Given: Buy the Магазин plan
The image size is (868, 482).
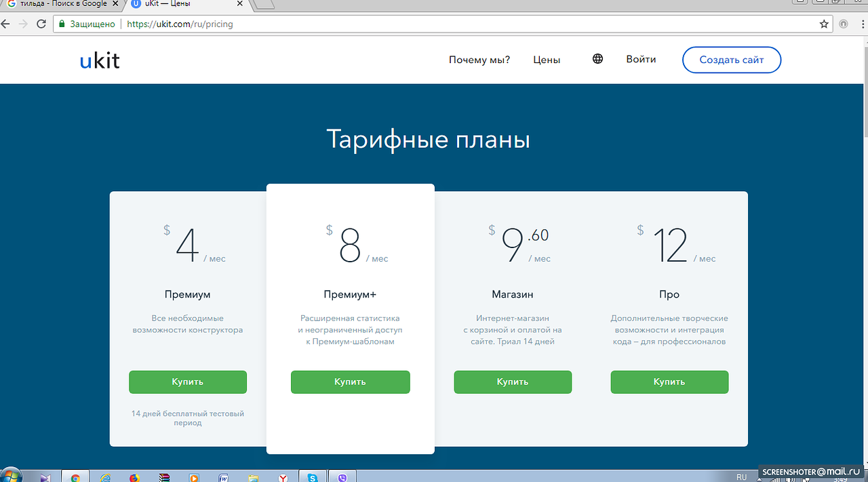Looking at the screenshot, I should (x=513, y=382).
